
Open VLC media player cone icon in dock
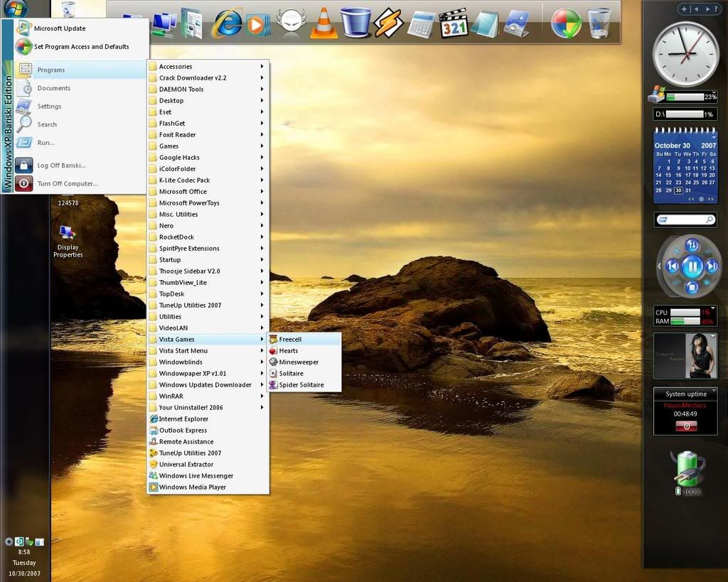[323, 23]
